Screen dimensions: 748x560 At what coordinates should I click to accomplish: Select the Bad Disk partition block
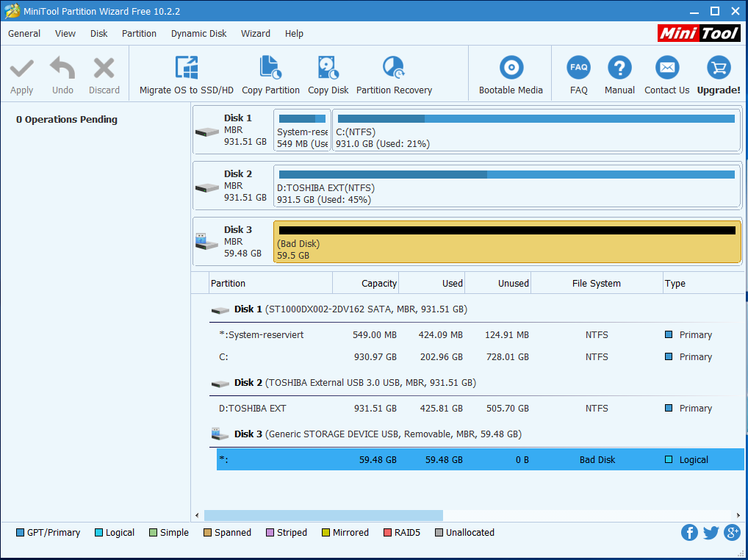[x=507, y=242]
